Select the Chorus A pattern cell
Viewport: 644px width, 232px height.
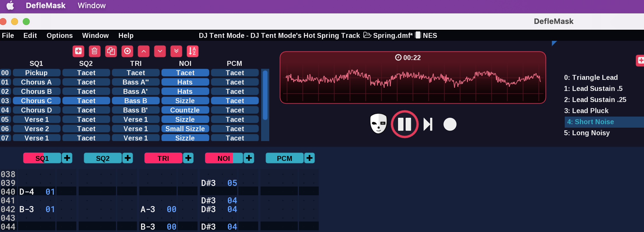coord(36,82)
